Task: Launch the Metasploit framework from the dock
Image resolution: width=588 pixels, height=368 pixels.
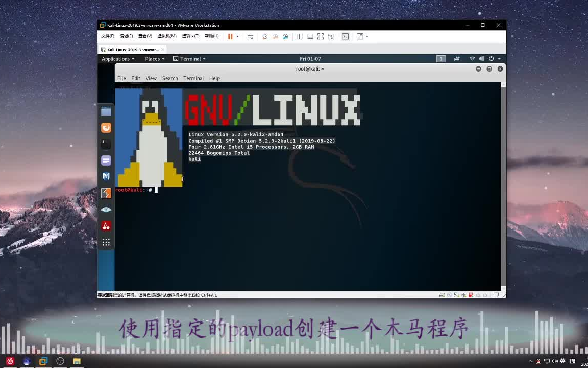Action: 106,176
